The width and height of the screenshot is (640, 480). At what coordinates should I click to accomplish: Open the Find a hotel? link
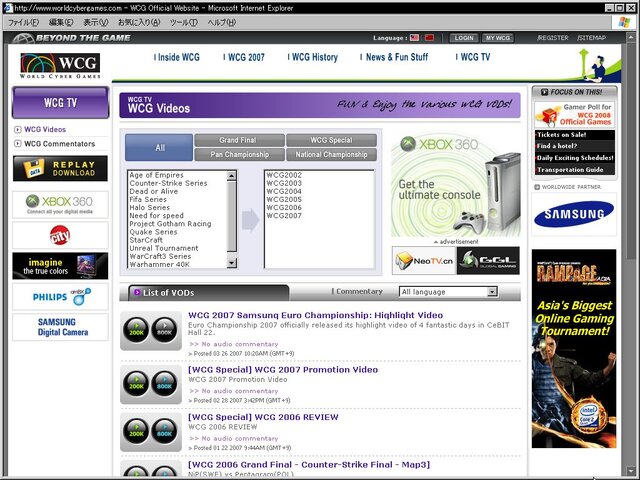(x=557, y=146)
